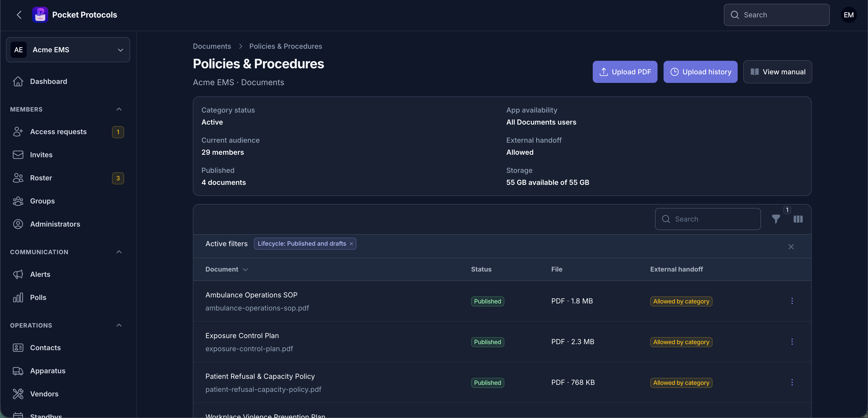Viewport: 868px width, 418px height.
Task: Click the Published badge for Ambulance Operations SOP
Action: 487,301
